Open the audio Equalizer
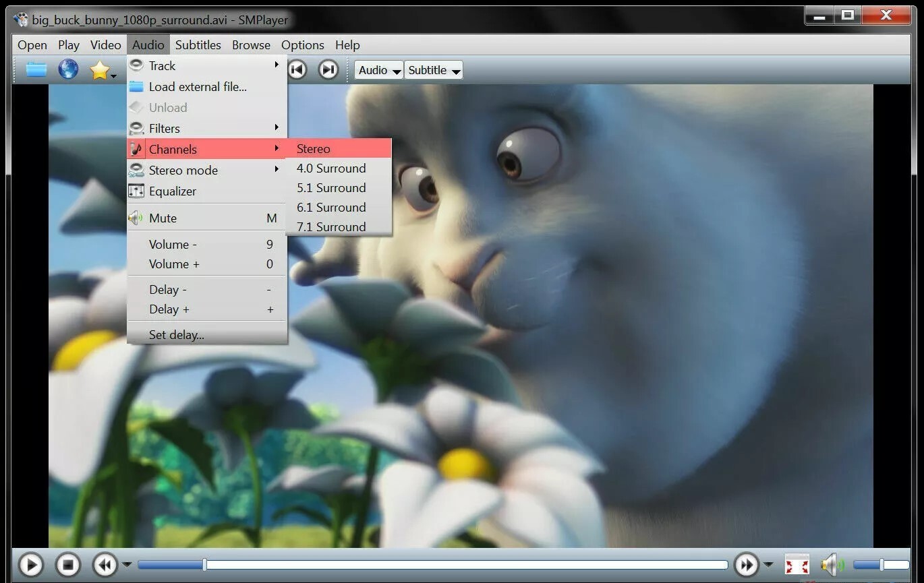This screenshot has width=924, height=583. point(207,191)
